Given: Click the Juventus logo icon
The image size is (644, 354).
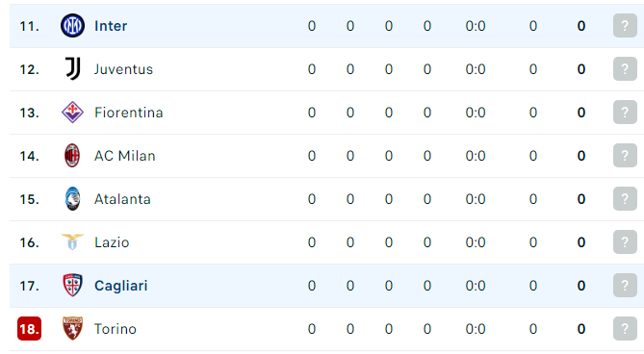Looking at the screenshot, I should click(x=73, y=68).
